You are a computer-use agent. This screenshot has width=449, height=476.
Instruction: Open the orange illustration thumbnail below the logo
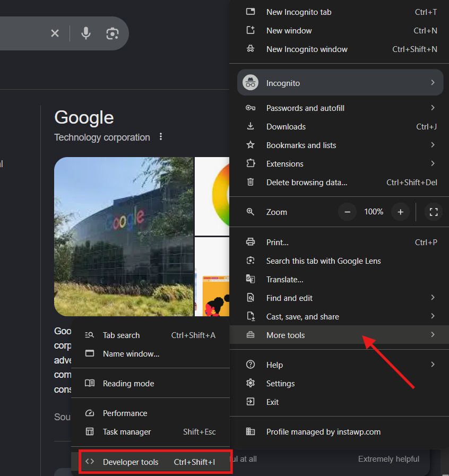point(212,276)
